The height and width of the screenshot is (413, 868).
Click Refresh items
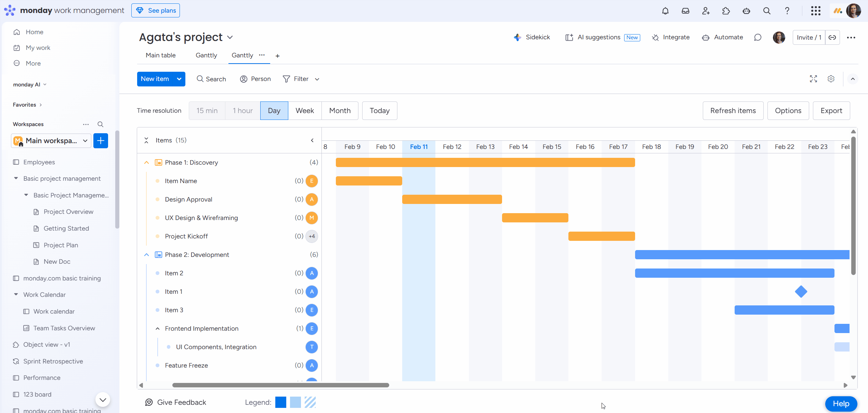733,111
